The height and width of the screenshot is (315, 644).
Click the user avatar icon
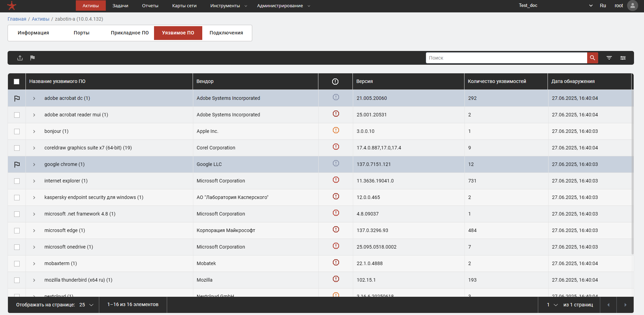click(632, 6)
